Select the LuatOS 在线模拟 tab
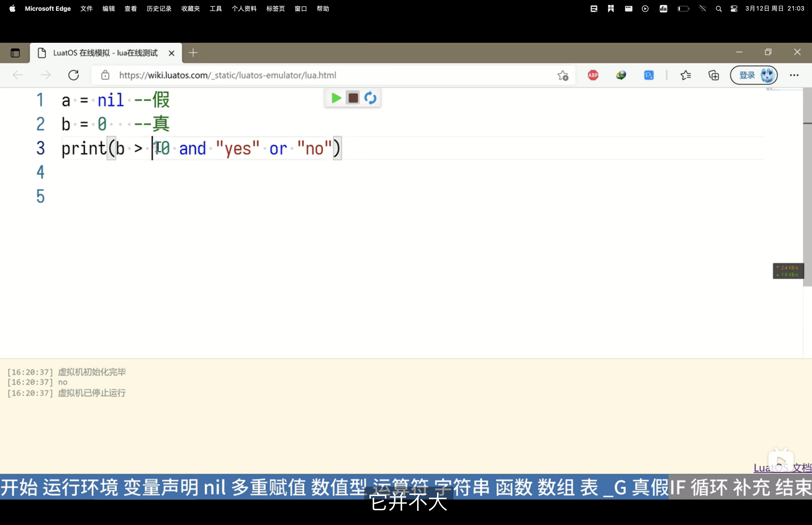The image size is (812, 525). (106, 53)
